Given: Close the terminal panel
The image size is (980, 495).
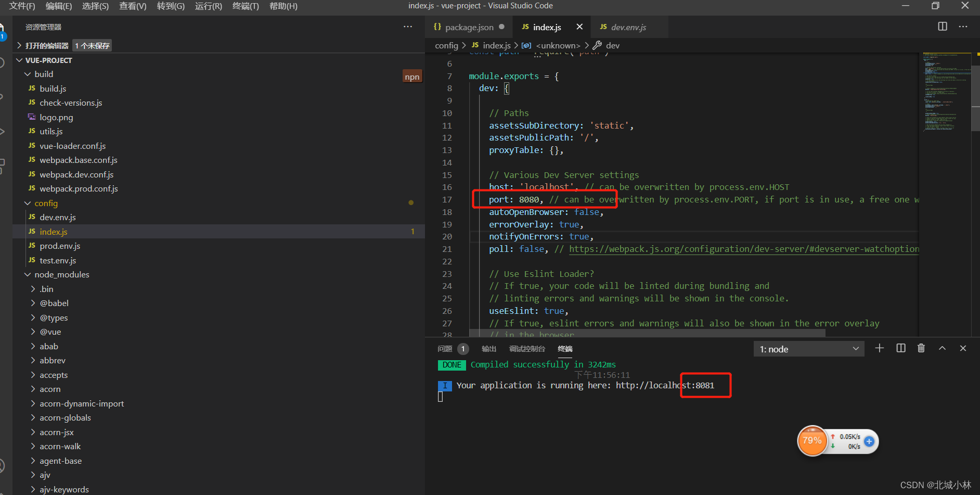Looking at the screenshot, I should pos(963,348).
